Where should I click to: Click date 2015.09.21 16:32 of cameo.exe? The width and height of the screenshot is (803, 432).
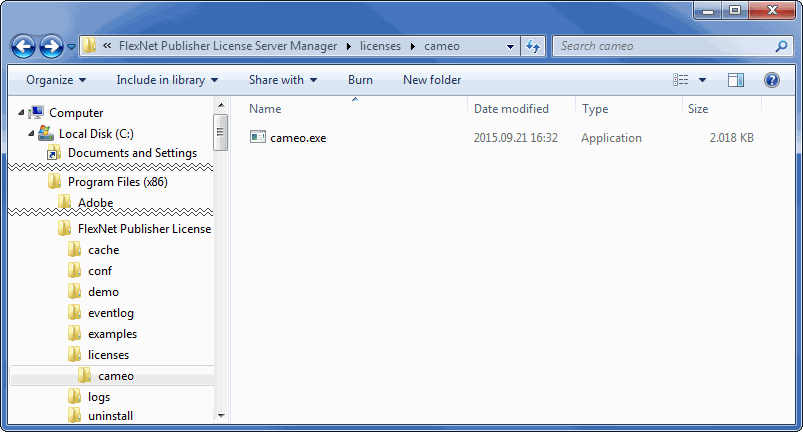(x=515, y=138)
